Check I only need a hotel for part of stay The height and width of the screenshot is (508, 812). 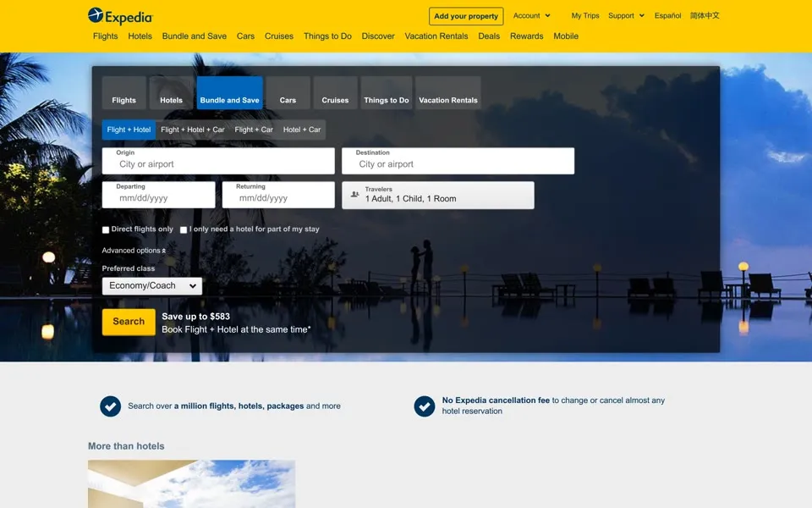click(x=184, y=229)
